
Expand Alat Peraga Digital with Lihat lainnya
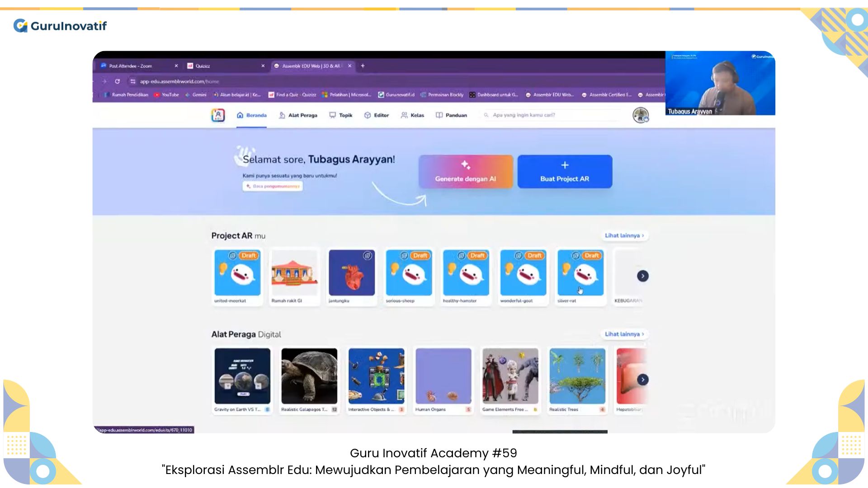pos(624,334)
